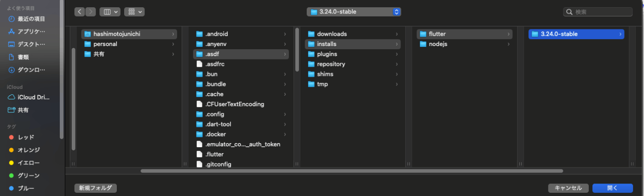Click the New Folder (新規フォルダ) button

[x=96, y=188]
